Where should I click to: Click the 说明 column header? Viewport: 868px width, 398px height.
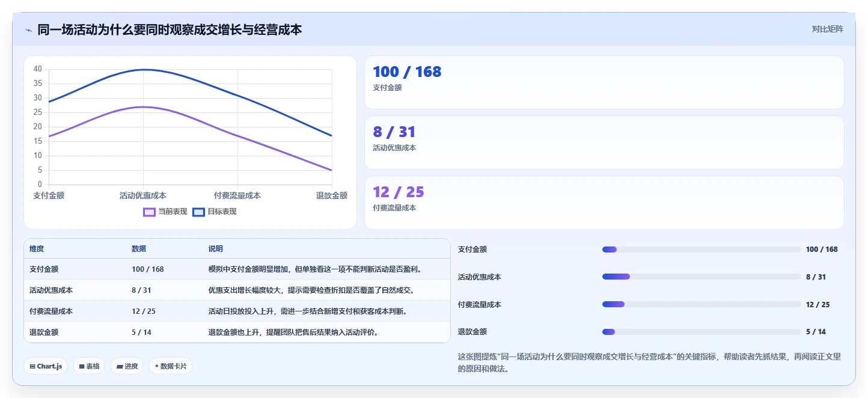[x=216, y=249]
